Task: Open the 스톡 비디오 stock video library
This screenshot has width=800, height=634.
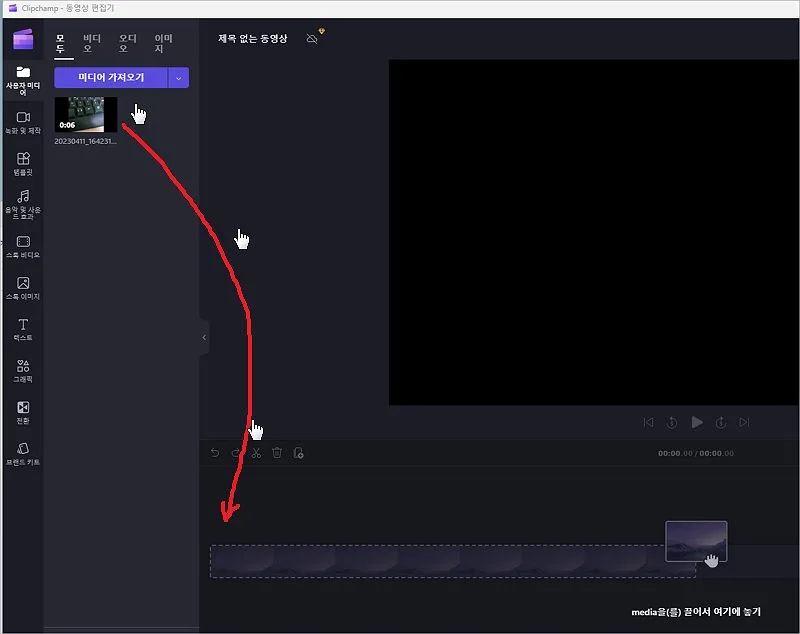Action: pyautogui.click(x=23, y=247)
